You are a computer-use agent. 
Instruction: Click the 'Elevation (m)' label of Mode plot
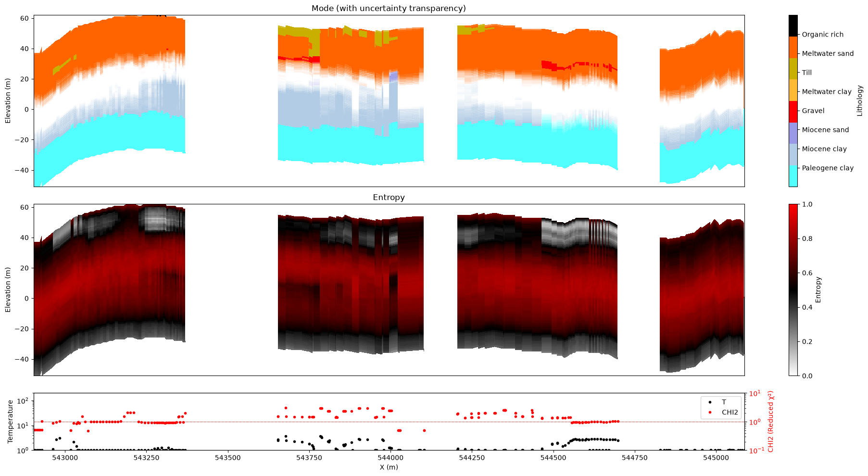point(8,101)
